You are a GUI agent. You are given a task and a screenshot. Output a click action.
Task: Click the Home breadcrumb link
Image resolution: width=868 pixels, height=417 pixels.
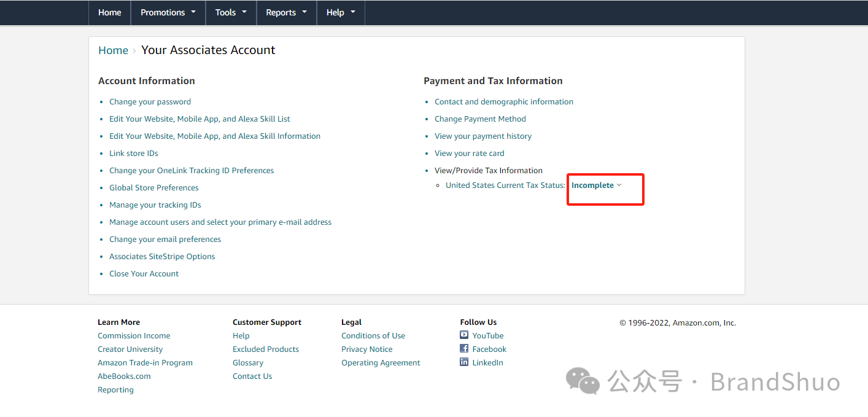click(113, 50)
